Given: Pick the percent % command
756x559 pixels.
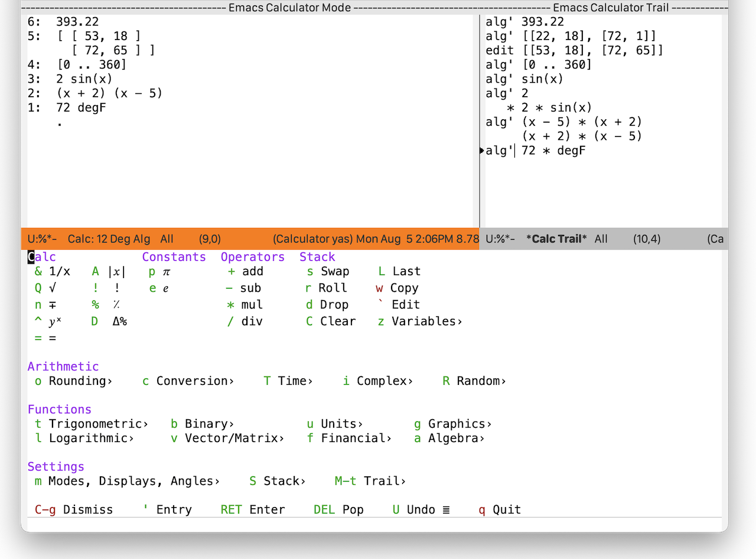Looking at the screenshot, I should 106,305.
